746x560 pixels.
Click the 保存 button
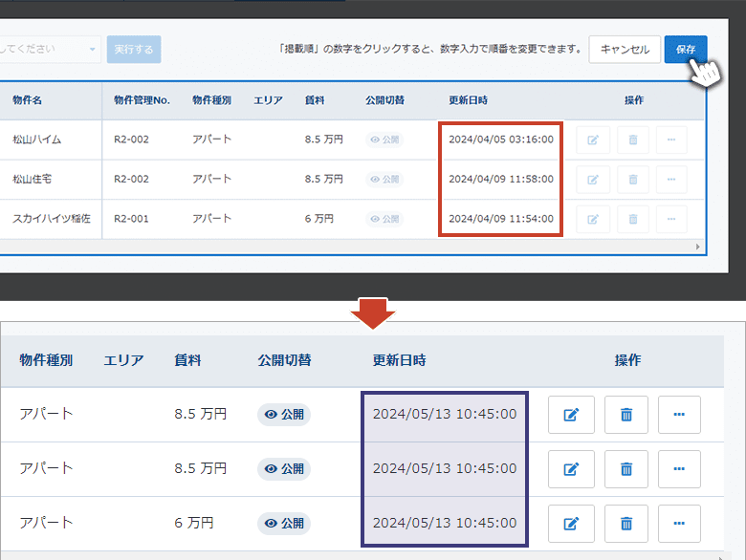[x=685, y=49]
